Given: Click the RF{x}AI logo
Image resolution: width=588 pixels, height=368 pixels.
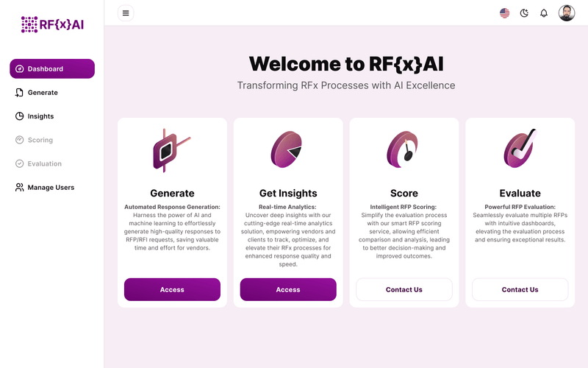Looking at the screenshot, I should pyautogui.click(x=52, y=24).
